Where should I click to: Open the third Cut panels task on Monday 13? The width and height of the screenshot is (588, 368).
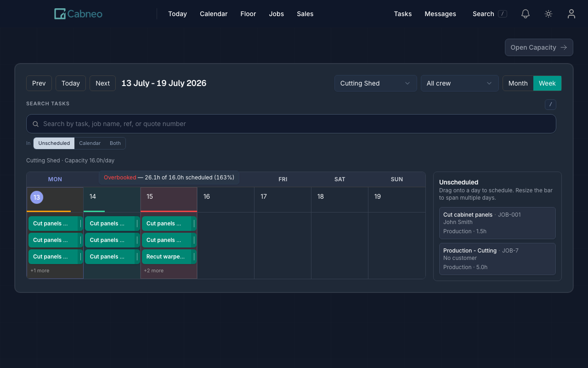pyautogui.click(x=56, y=257)
